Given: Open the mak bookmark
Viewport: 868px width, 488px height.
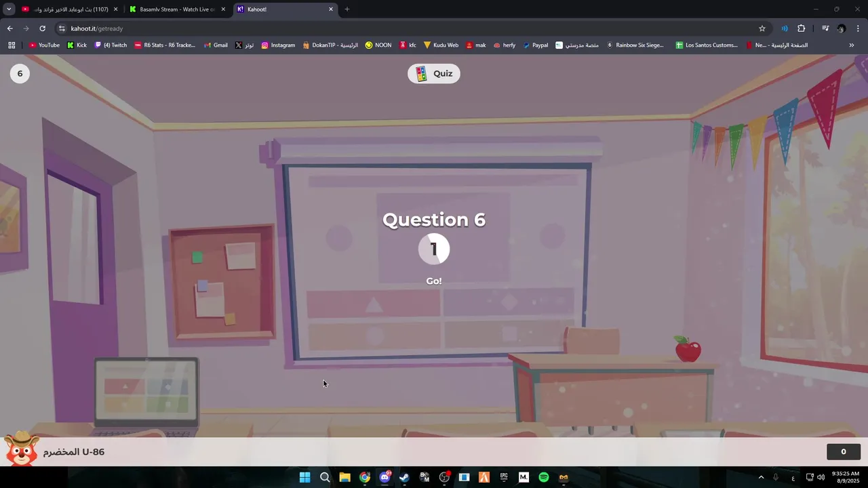Looking at the screenshot, I should 475,45.
